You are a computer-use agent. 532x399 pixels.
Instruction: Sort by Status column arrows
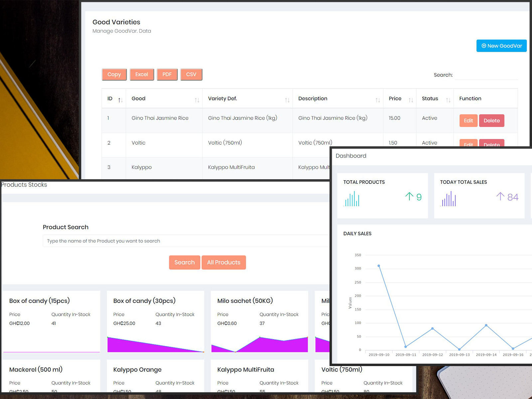click(448, 100)
